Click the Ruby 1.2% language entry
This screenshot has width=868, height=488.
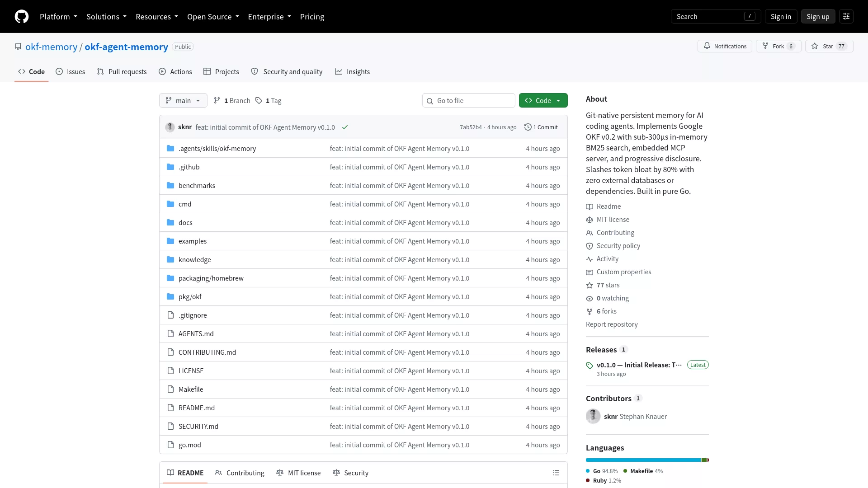[x=604, y=481]
